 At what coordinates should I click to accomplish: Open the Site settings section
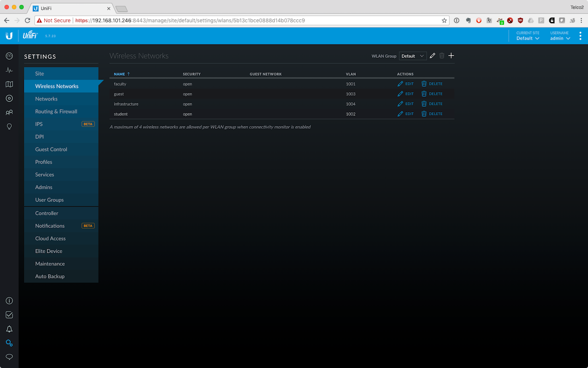pyautogui.click(x=61, y=74)
